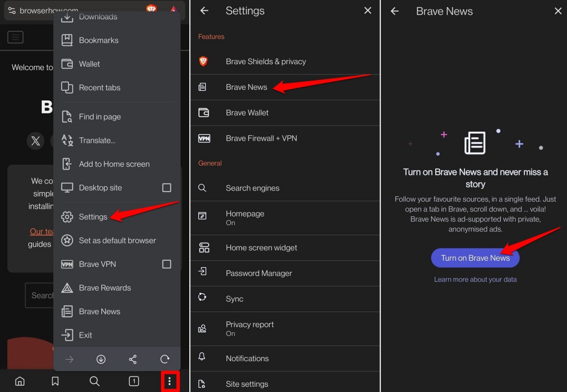Open Recent tabs menu entry
Screen dimensions: 567x392
point(117,88)
